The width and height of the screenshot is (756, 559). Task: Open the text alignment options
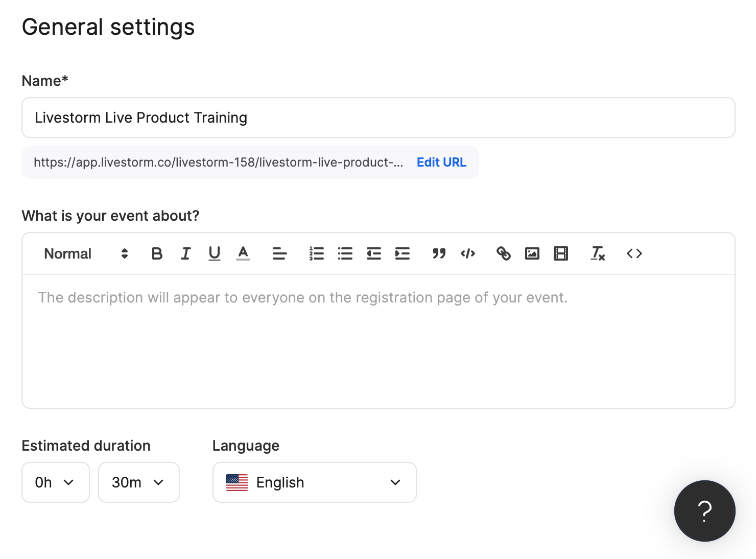(279, 253)
